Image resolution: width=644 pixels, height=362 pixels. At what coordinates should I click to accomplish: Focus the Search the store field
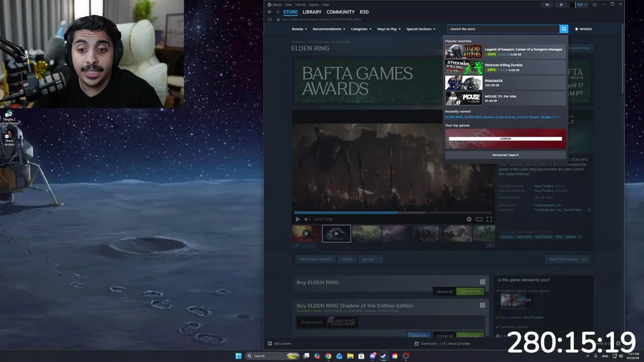504,29
